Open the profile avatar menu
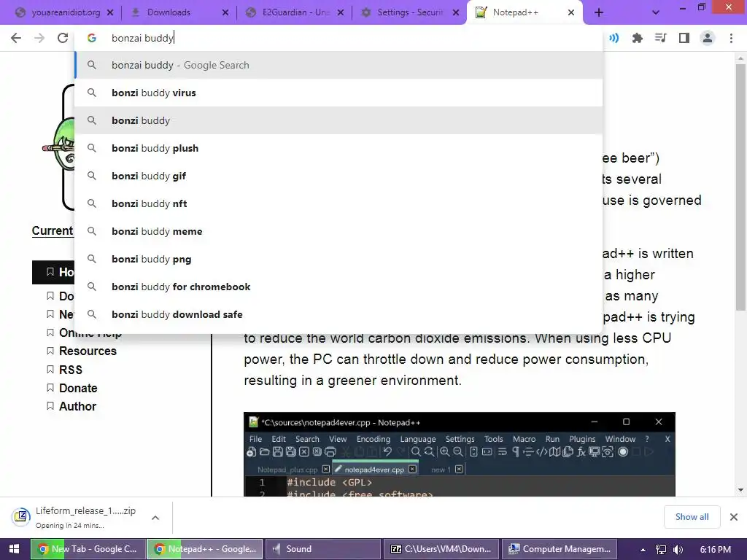This screenshot has height=560, width=747. point(708,38)
